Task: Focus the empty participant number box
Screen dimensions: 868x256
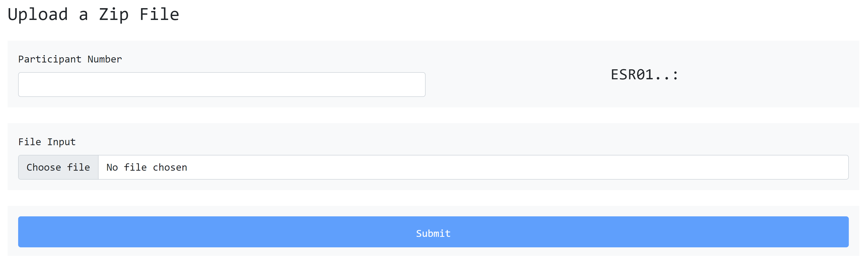Action: click(222, 85)
